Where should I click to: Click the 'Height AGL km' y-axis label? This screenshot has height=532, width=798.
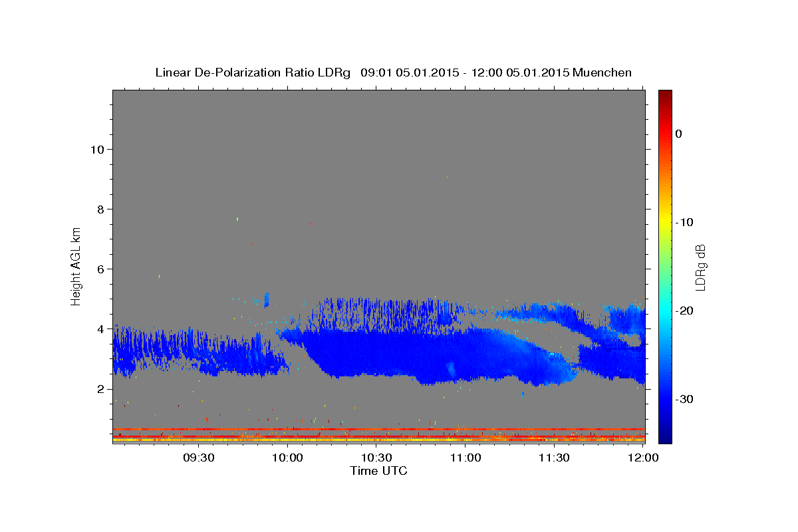tap(76, 265)
